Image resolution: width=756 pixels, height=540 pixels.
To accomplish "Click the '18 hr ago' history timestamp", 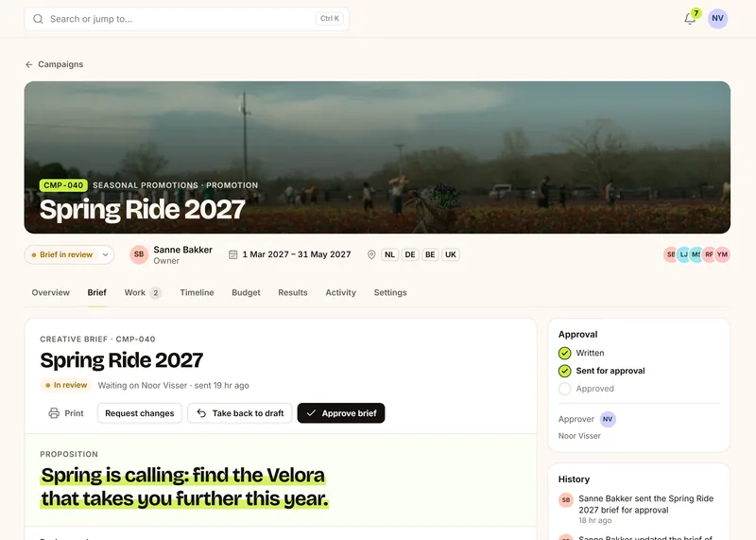I will click(595, 521).
